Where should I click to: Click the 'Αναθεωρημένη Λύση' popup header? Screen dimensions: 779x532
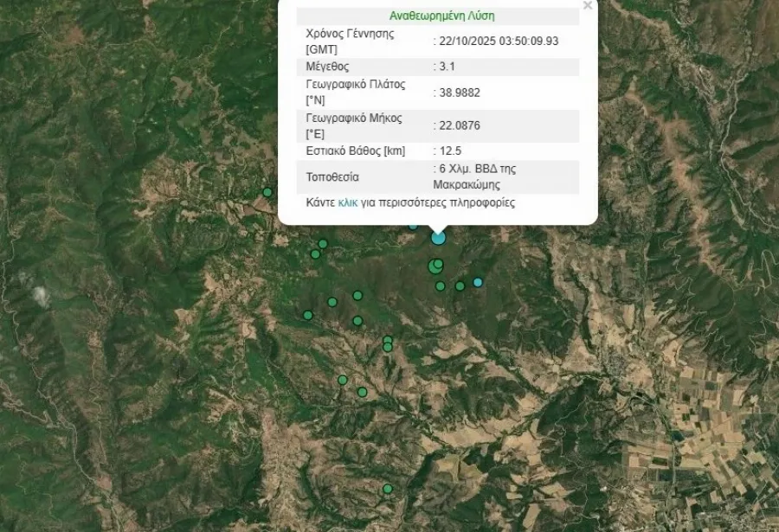pos(442,16)
